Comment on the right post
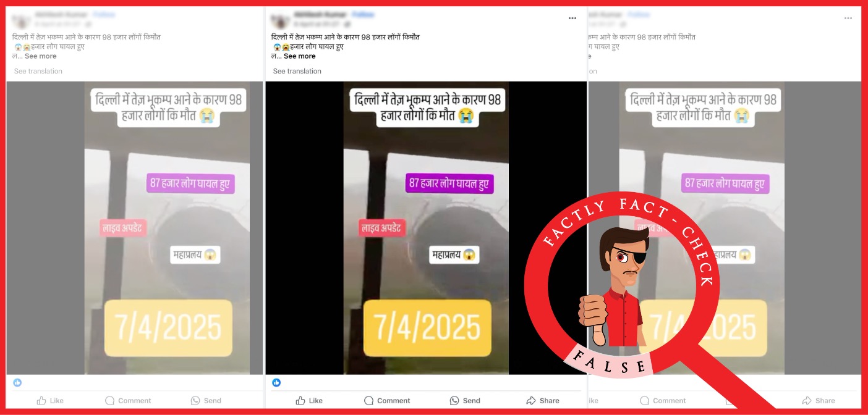The width and height of the screenshot is (868, 415). click(x=663, y=400)
